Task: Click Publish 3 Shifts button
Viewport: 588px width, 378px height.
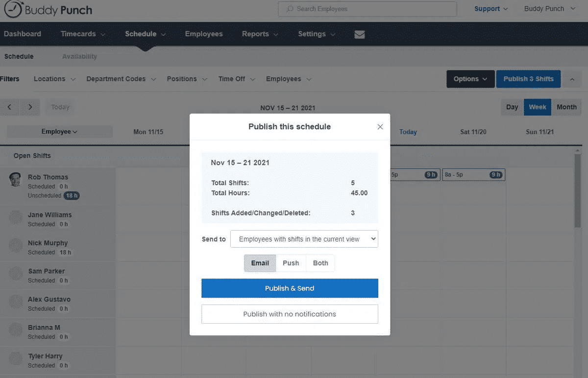Action: pyautogui.click(x=528, y=79)
